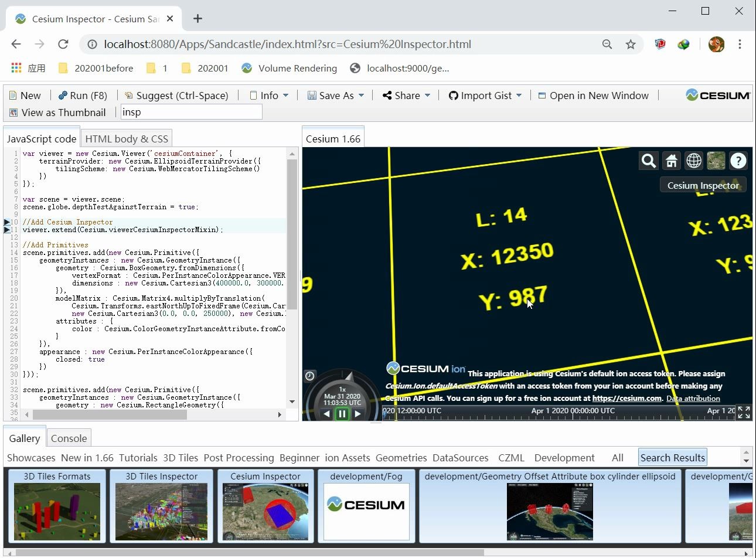The width and height of the screenshot is (756, 558).
Task: Expand the Import Gist dropdown
Action: 485,96
